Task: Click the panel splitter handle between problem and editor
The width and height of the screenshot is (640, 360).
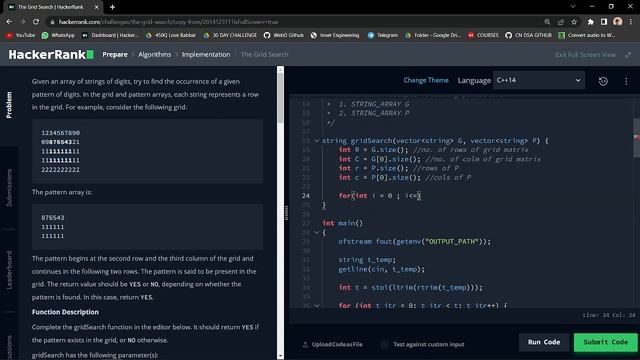Action: tap(287, 213)
